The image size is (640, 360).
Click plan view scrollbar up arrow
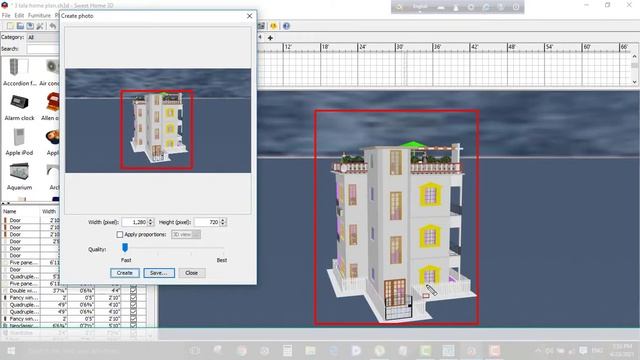pos(634,56)
